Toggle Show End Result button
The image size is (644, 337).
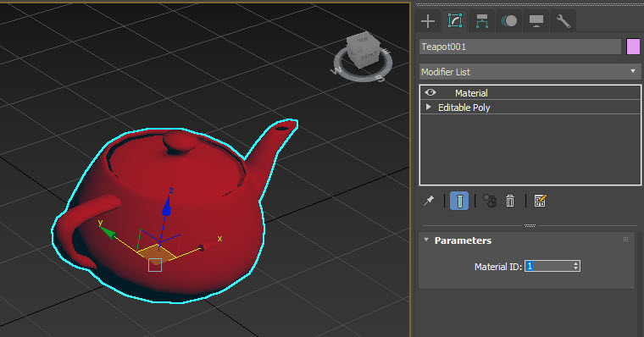coord(459,201)
